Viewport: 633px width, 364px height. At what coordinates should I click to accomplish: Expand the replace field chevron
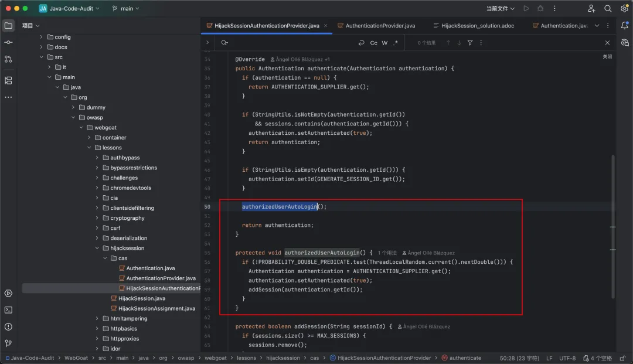207,42
